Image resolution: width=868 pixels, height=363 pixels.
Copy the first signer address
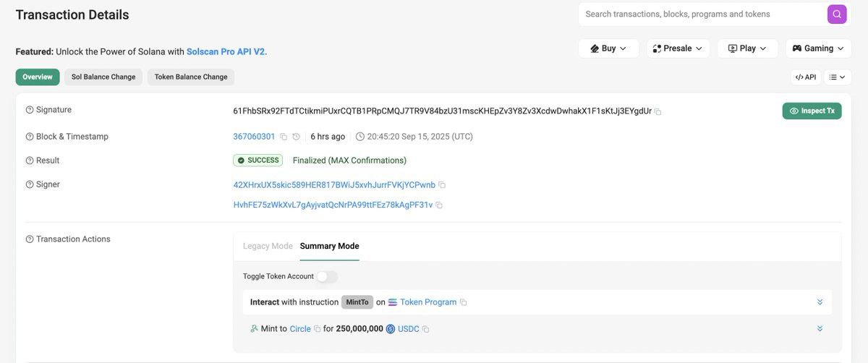point(442,185)
